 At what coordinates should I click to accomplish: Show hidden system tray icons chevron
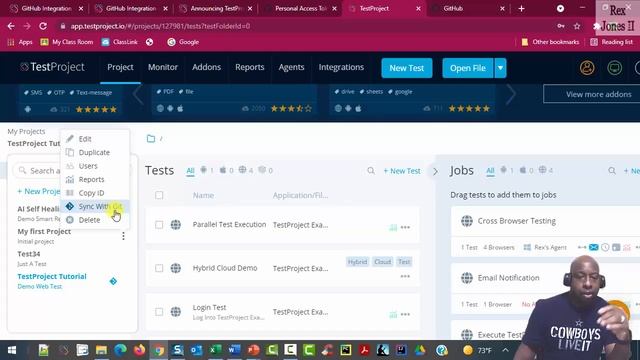pos(505,350)
